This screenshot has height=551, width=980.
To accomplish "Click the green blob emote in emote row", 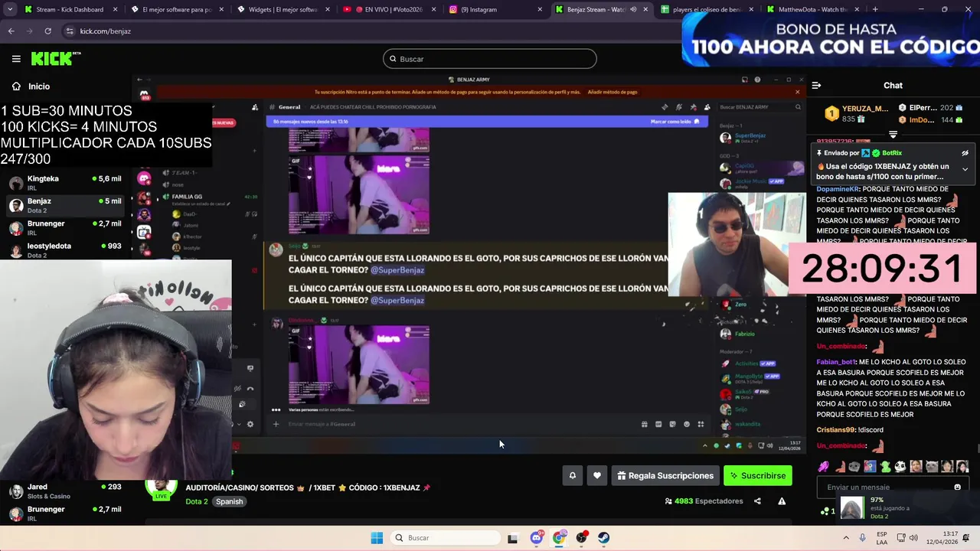I will click(885, 466).
